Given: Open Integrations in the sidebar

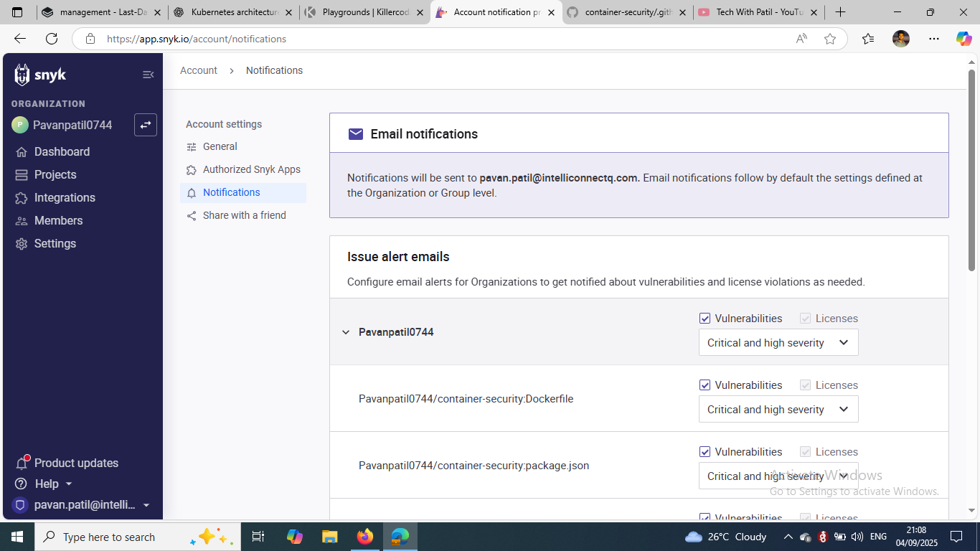Looking at the screenshot, I should tap(65, 197).
